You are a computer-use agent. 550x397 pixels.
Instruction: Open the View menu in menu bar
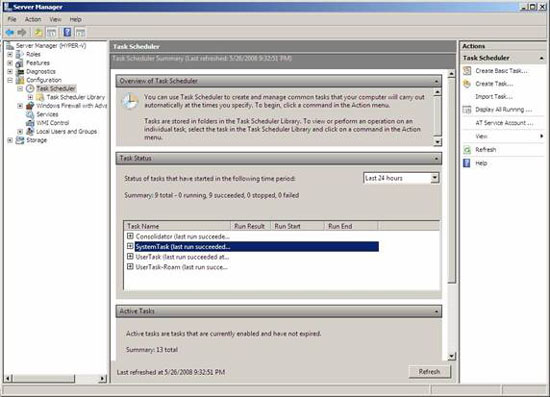point(55,19)
